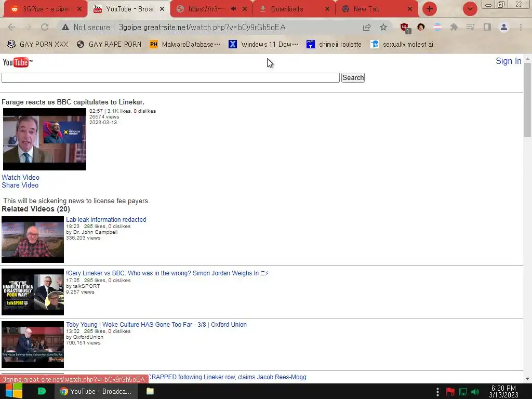Click the avatar face extension icon
Image resolution: width=532 pixels, height=399 pixels.
coord(421,27)
